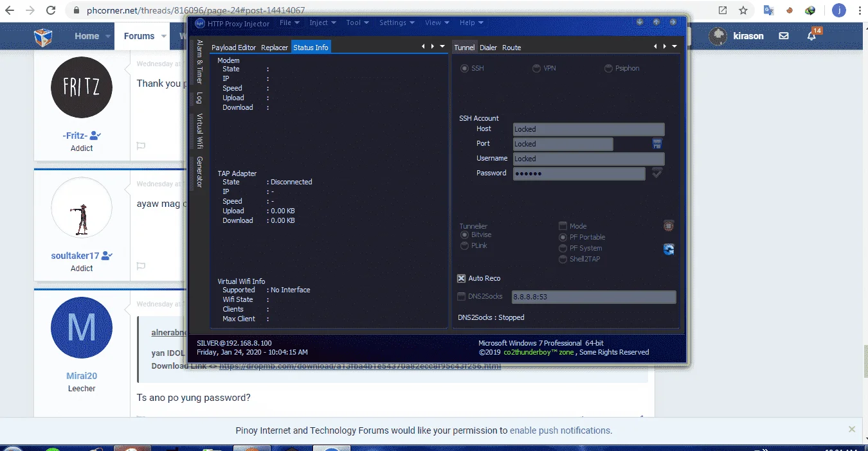Viewport: 868px width, 451px height.
Task: Open the Generator side tab
Action: [199, 172]
